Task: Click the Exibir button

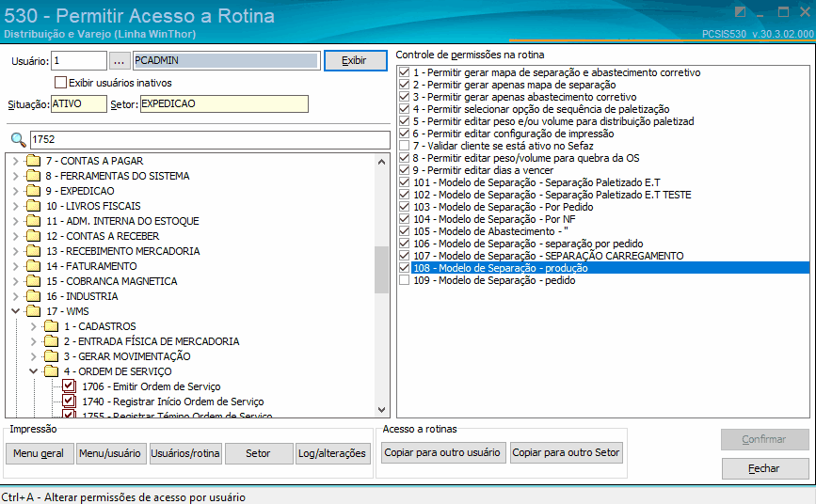Action: coord(356,60)
